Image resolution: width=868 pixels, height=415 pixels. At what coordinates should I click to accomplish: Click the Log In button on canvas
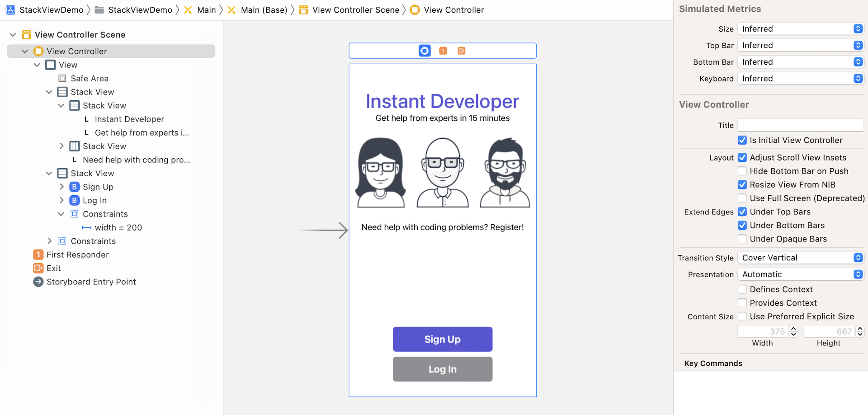click(442, 369)
